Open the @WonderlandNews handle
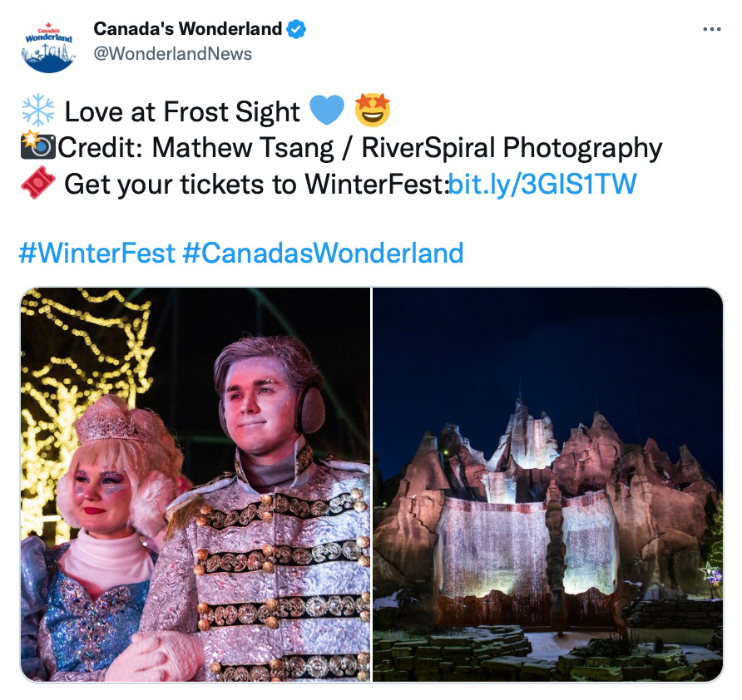 click(173, 53)
